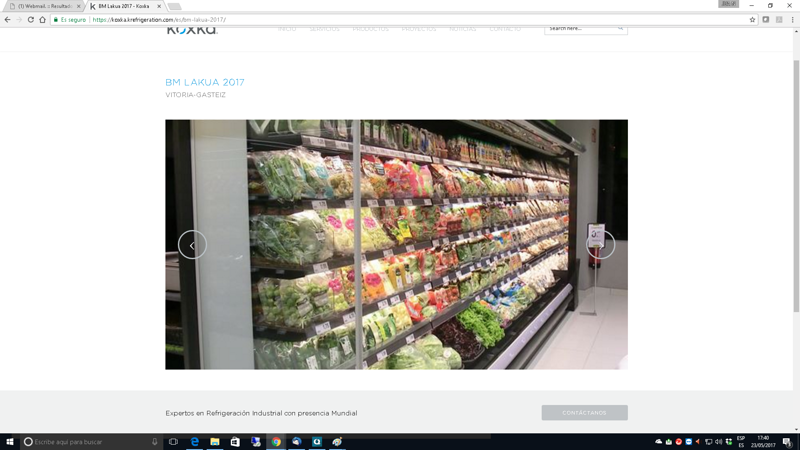800x450 pixels.
Task: Open the PROYECTOS menu item
Action: [x=419, y=29]
